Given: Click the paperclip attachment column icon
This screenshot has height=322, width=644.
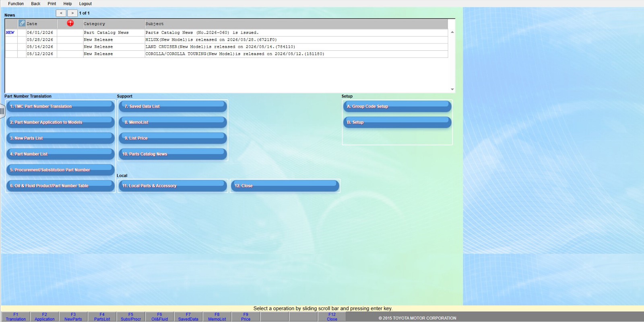Looking at the screenshot, I should pyautogui.click(x=22, y=23).
